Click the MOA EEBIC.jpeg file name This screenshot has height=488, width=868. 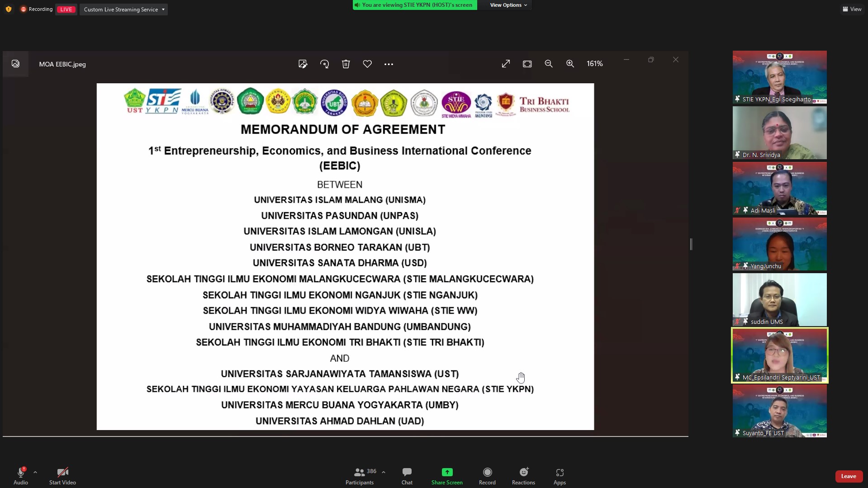click(62, 64)
